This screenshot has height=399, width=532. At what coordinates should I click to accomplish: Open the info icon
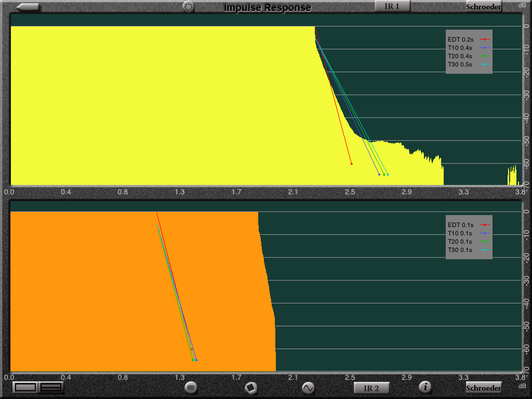point(425,387)
